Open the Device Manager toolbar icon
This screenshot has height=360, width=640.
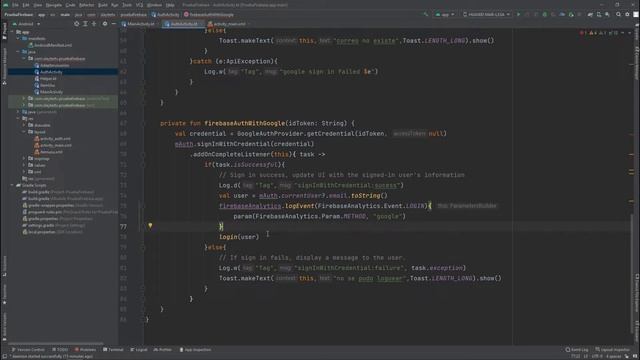(599, 14)
